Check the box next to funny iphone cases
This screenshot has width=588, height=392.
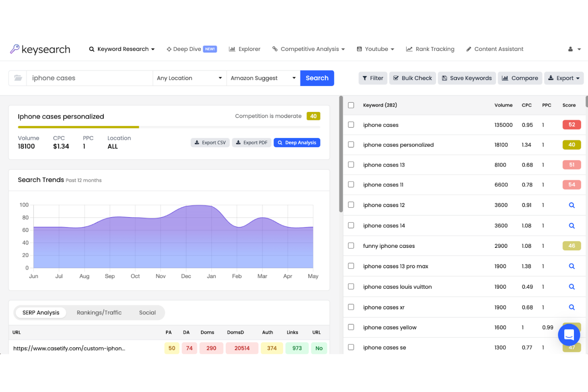[351, 245]
